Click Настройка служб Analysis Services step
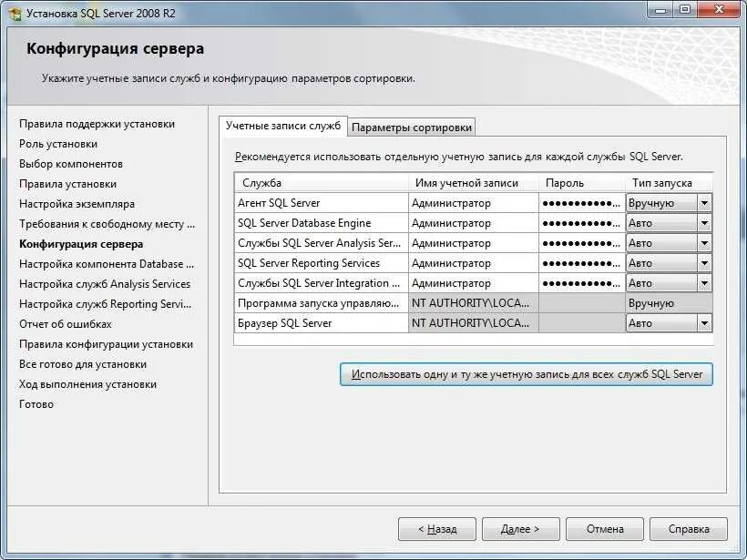Image resolution: width=747 pixels, height=560 pixels. click(x=105, y=284)
